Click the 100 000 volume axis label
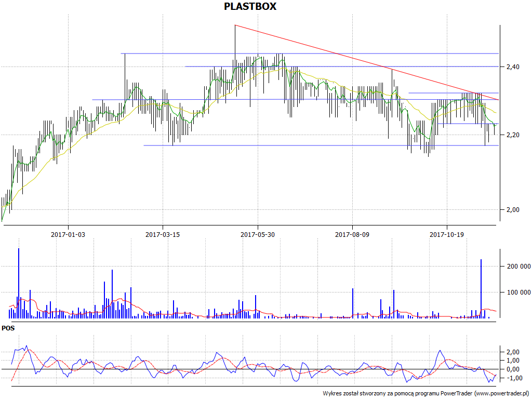Image resolution: width=532 pixels, height=399 pixels. click(518, 292)
